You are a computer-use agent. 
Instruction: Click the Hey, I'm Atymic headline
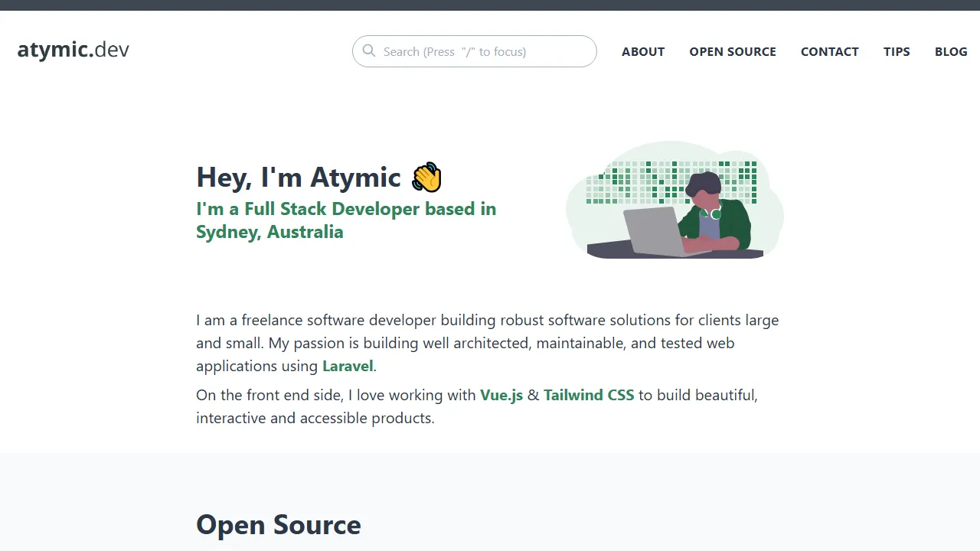pos(299,177)
